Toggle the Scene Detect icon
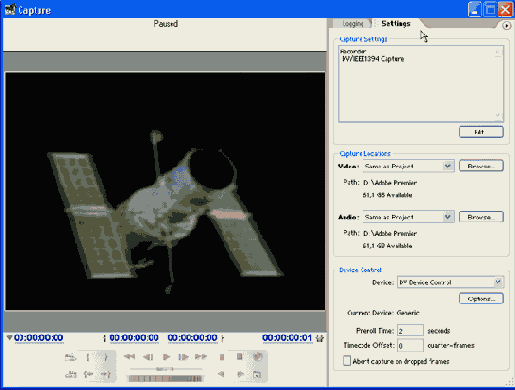Screen dimensions: 515x390 click(257, 375)
